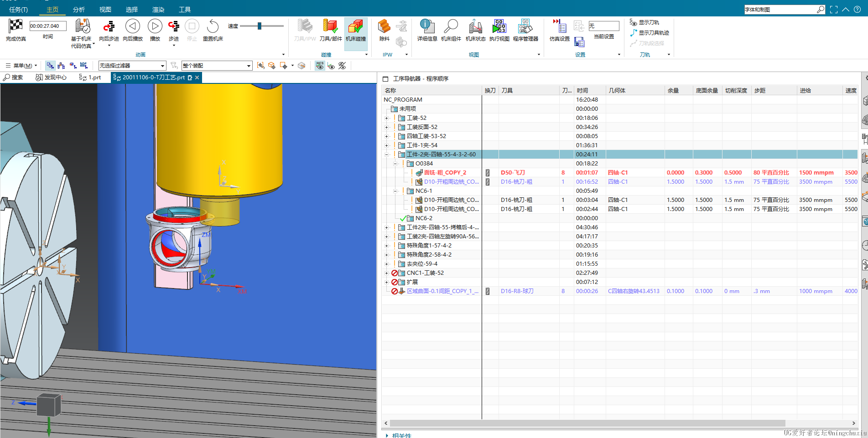Click the 完成仿真 checkered flag icon
This screenshot has height=438, width=868.
coord(16,26)
